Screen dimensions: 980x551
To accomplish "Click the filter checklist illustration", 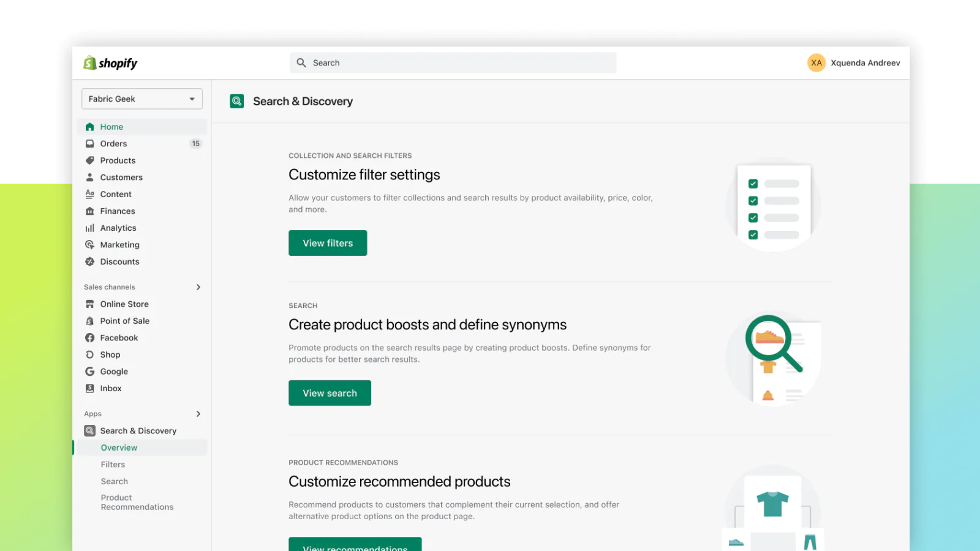I will 773,205.
